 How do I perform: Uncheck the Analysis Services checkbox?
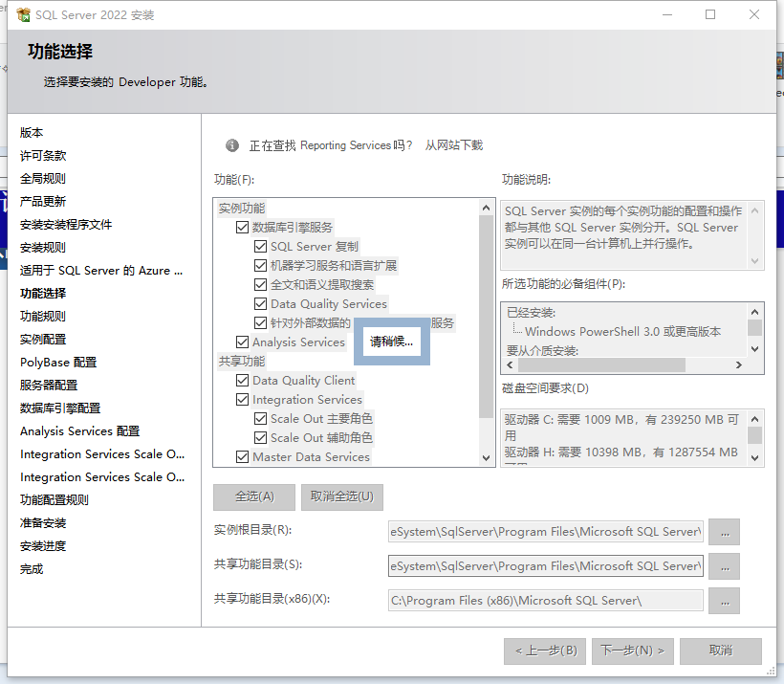point(243,342)
